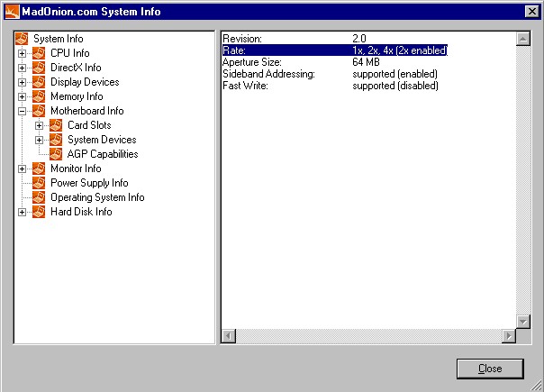Select the highlighted Rate row label

click(234, 50)
